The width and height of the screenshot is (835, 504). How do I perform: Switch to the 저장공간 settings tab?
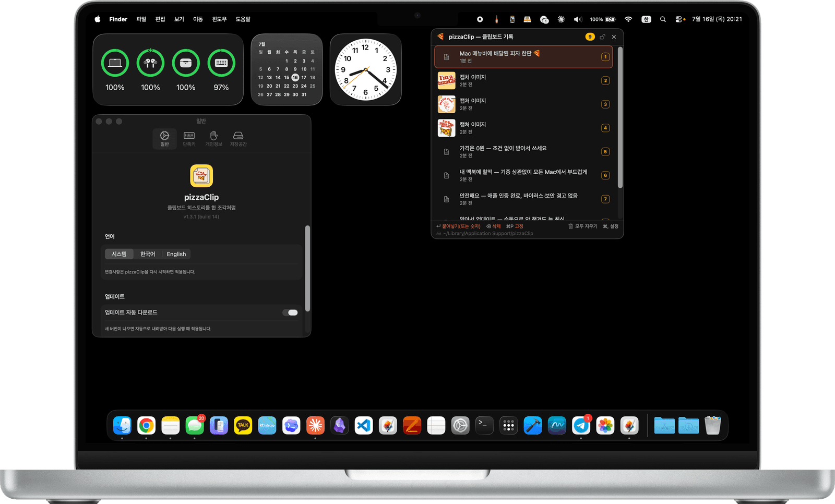238,139
